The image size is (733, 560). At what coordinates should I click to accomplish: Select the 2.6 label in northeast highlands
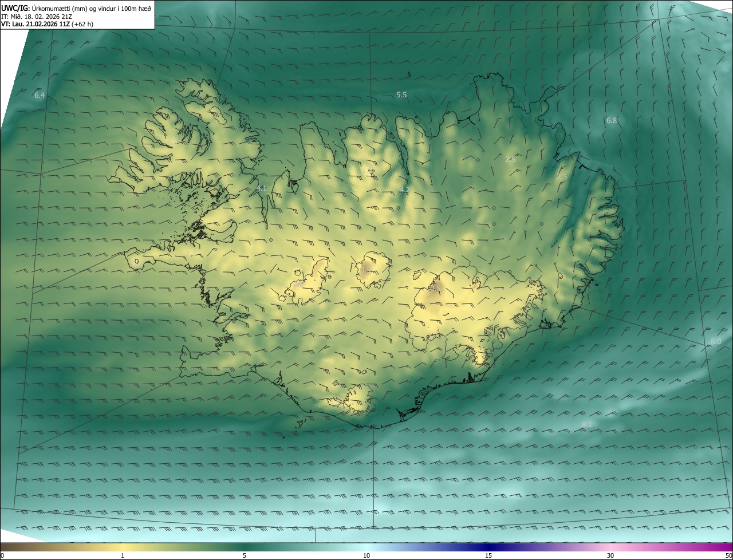pyautogui.click(x=510, y=159)
